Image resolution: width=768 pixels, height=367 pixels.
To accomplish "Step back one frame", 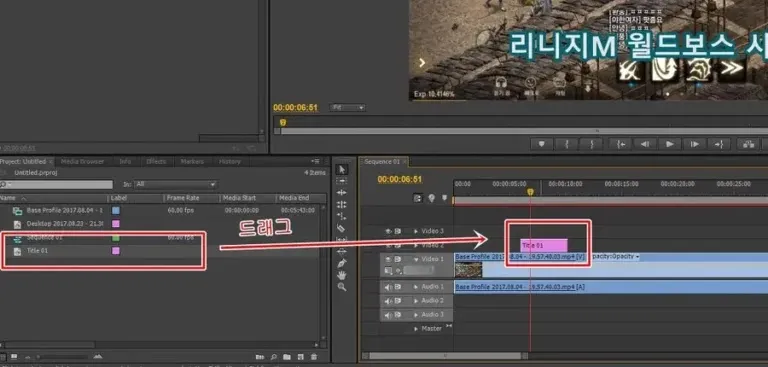I will (x=645, y=144).
